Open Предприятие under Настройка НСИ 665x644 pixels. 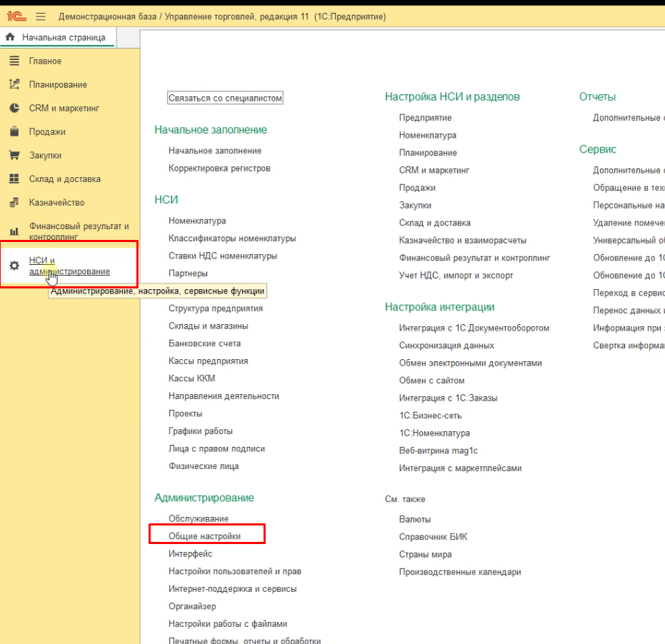[x=425, y=118]
